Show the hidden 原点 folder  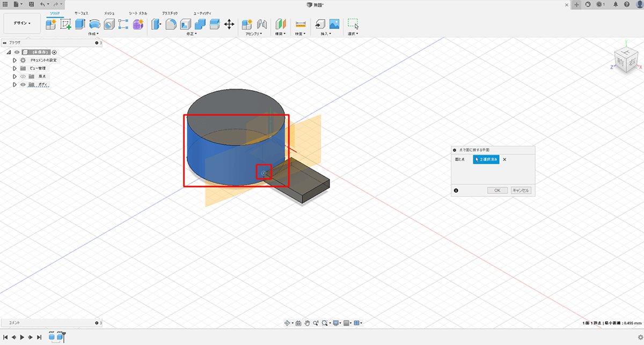[x=23, y=77]
